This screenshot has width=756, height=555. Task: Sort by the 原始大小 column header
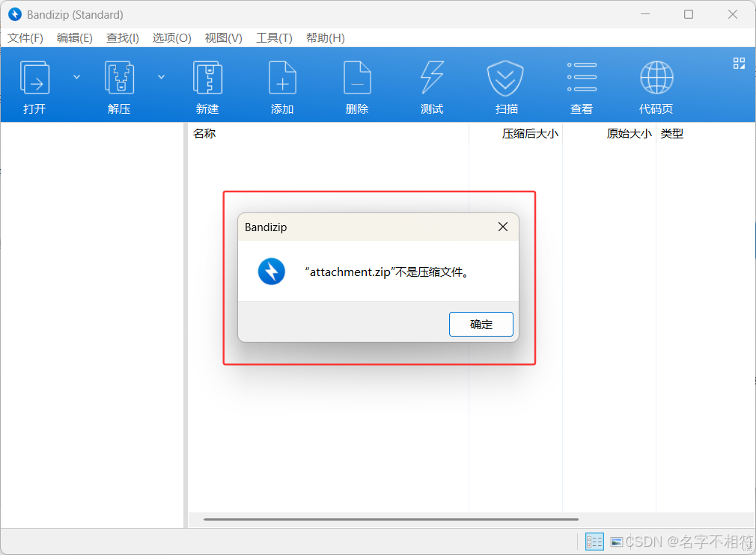tap(609, 133)
